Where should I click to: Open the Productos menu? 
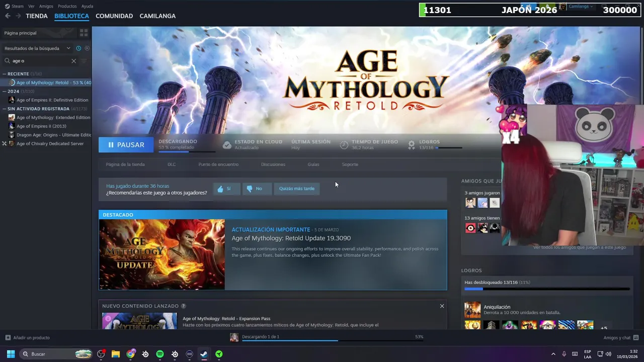(x=67, y=6)
